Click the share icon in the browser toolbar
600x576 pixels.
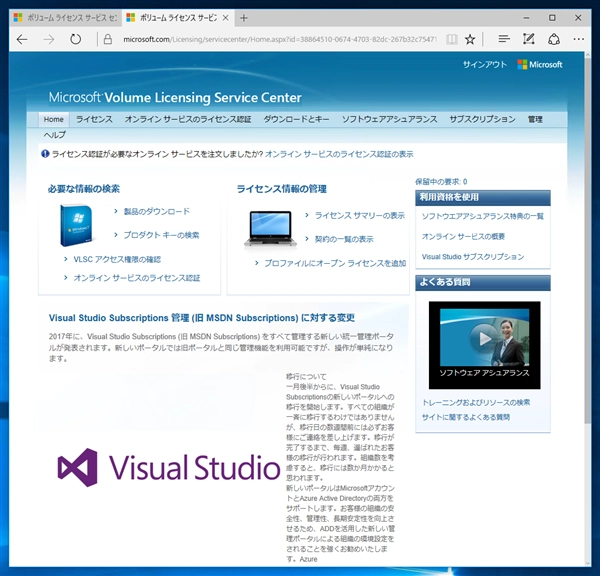pyautogui.click(x=554, y=39)
